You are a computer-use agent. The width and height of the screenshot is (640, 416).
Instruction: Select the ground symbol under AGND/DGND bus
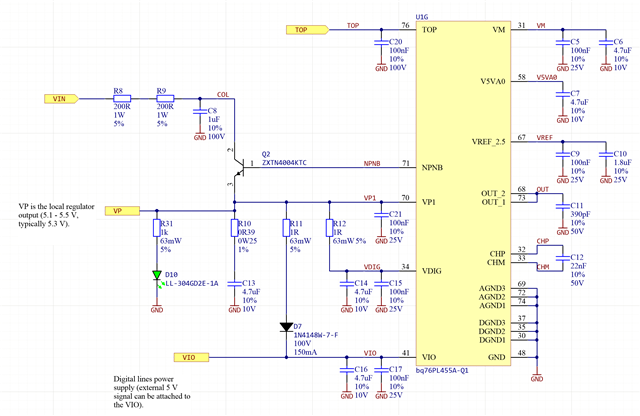point(537,376)
